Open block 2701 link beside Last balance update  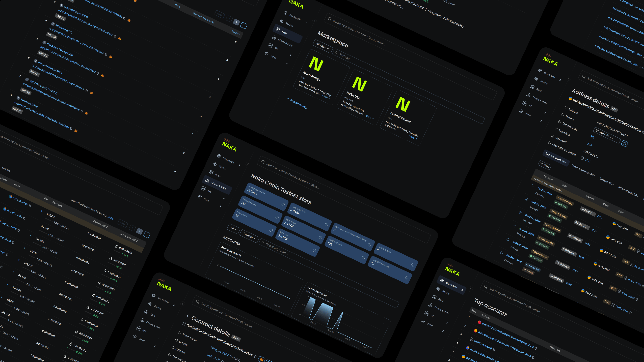point(588,160)
